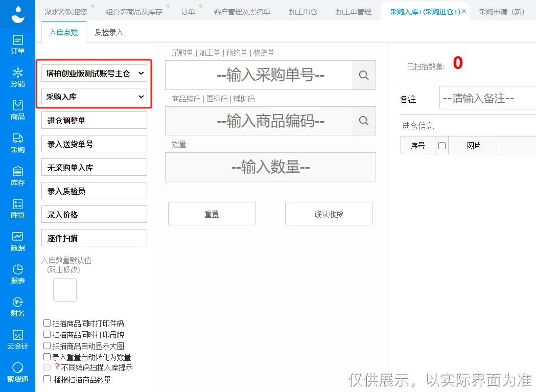Screen dimensions: 536x392
Task: Check the select-all box in 进仓信息 header
Action: point(441,146)
